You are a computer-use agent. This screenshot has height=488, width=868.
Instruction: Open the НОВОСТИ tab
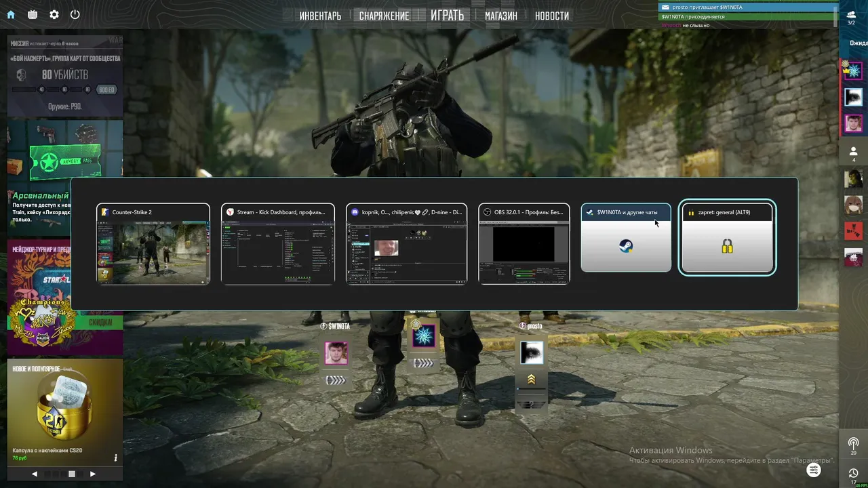tap(552, 16)
